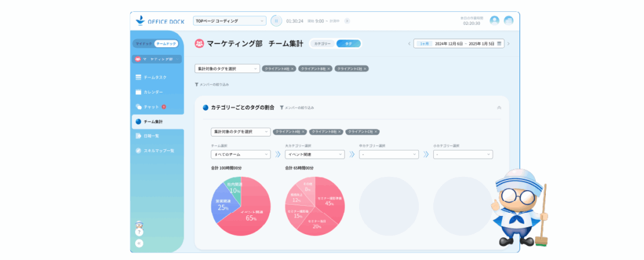
Task: Click the 01:30:24 elapsed timer value
Action: [294, 21]
